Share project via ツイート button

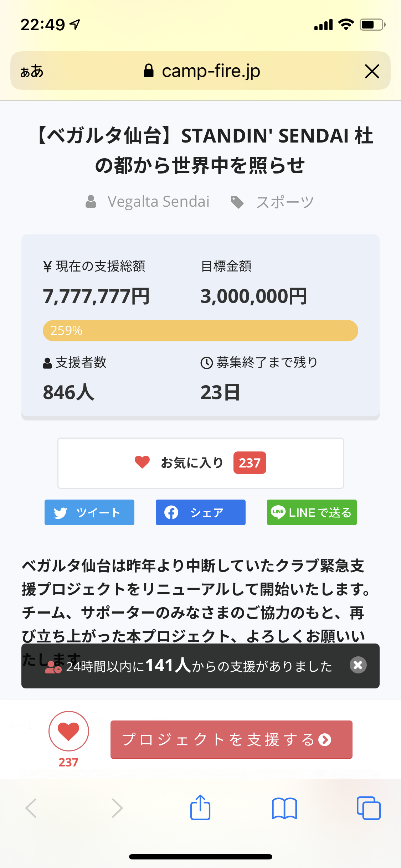pyautogui.click(x=89, y=512)
